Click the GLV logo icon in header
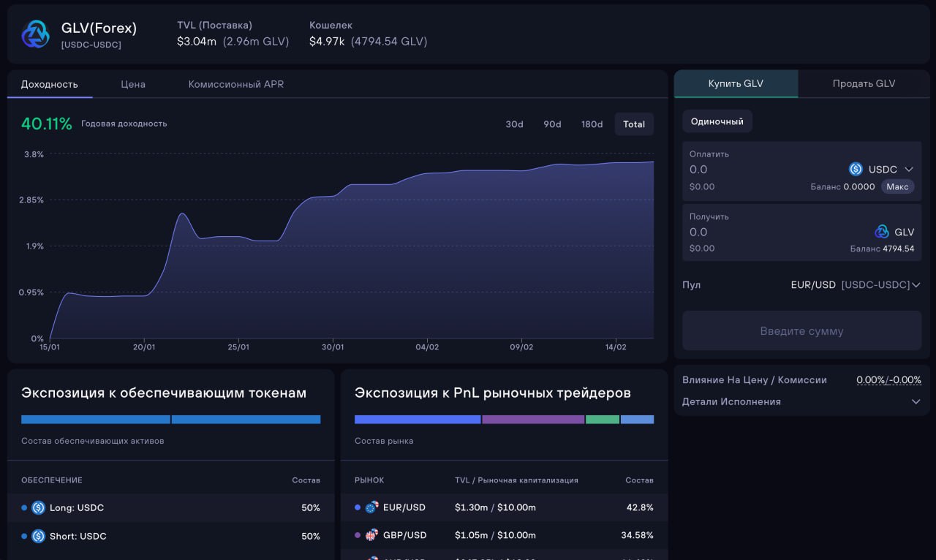 (35, 34)
